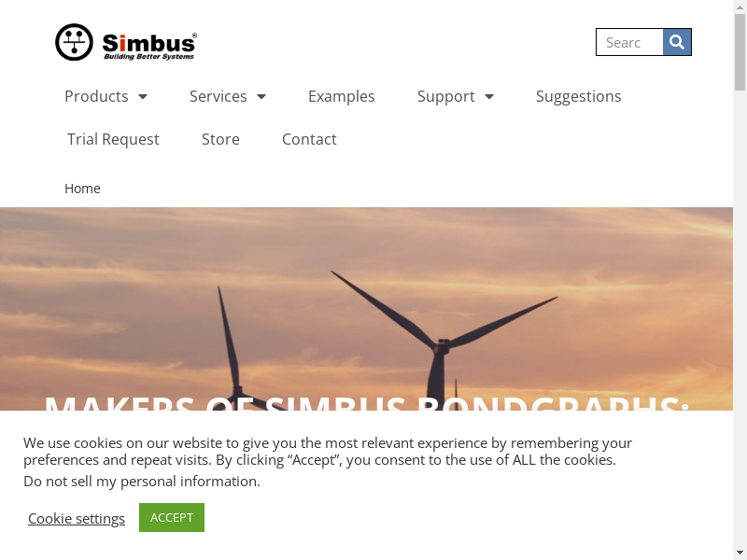Click the scrollbar down arrow

[x=740, y=553]
